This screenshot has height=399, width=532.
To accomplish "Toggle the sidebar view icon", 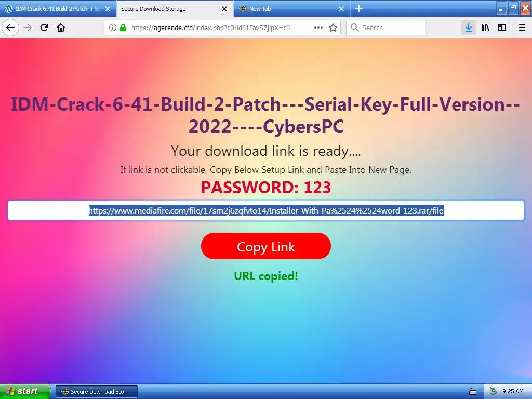I will pos(502,28).
